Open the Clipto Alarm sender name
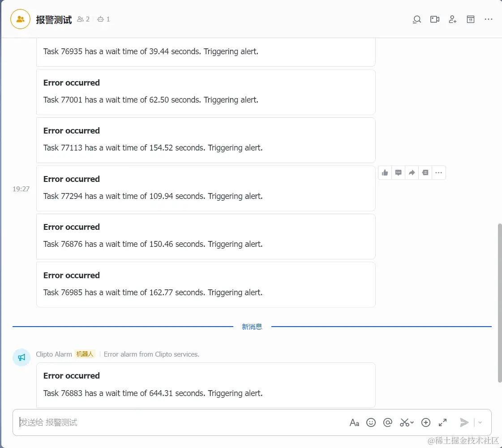502x448 pixels. tap(54, 354)
